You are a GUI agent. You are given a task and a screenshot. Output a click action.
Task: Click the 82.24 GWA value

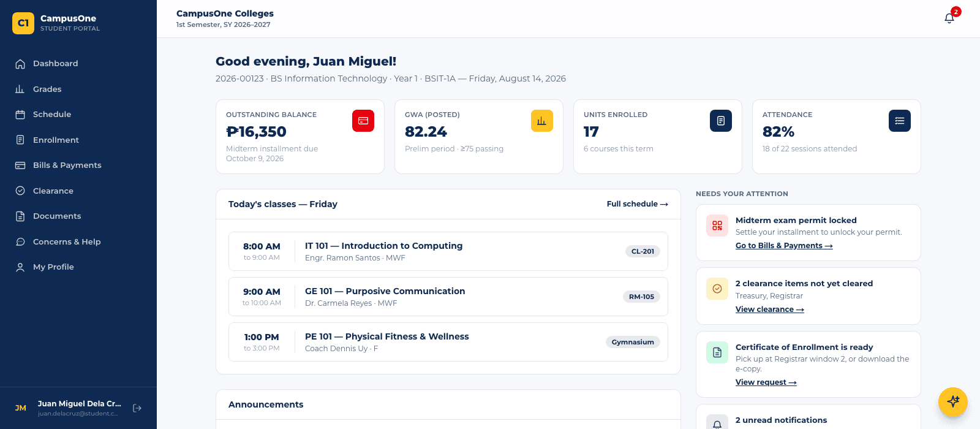coord(426,132)
